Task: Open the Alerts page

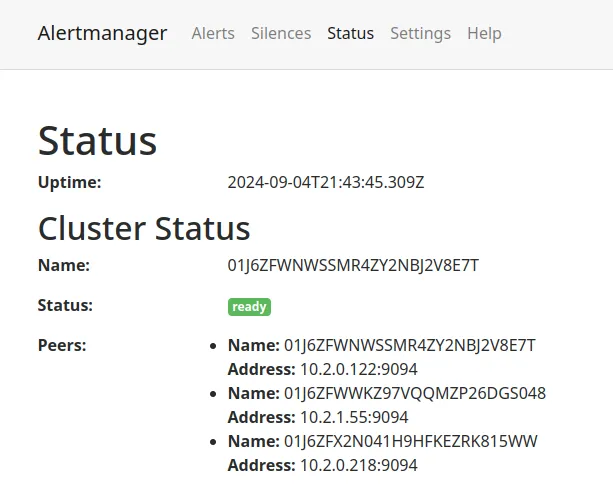Action: [x=213, y=33]
